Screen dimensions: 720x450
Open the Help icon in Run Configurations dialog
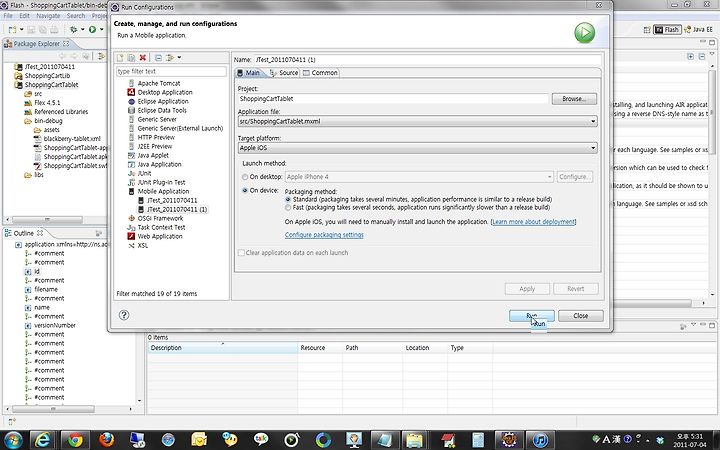click(124, 315)
